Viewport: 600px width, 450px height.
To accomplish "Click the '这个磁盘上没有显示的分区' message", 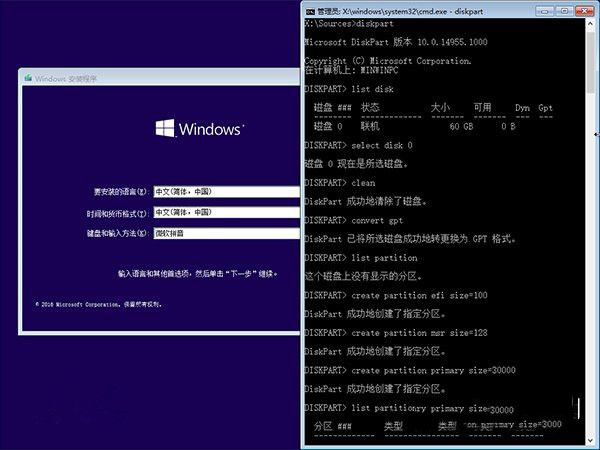I will click(364, 277).
